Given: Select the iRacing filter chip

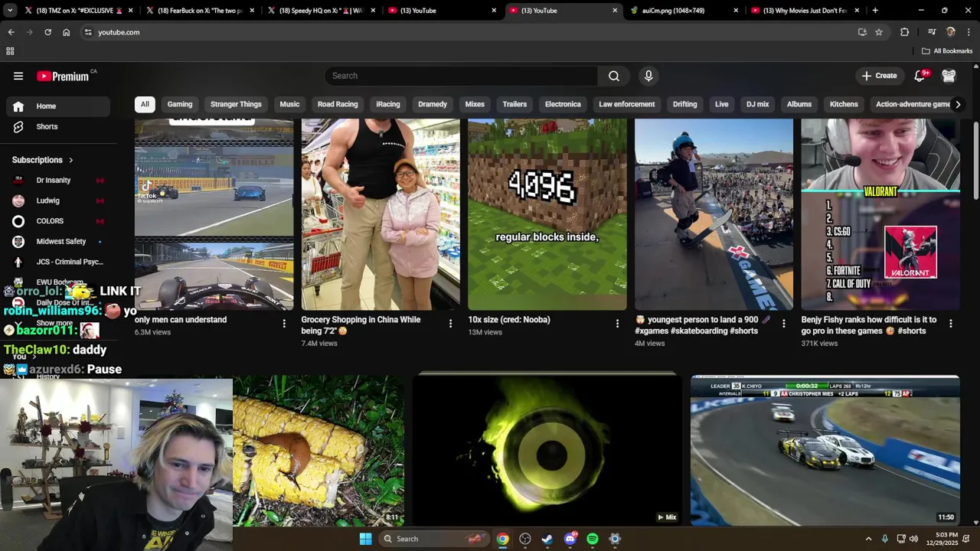Looking at the screenshot, I should pyautogui.click(x=388, y=104).
